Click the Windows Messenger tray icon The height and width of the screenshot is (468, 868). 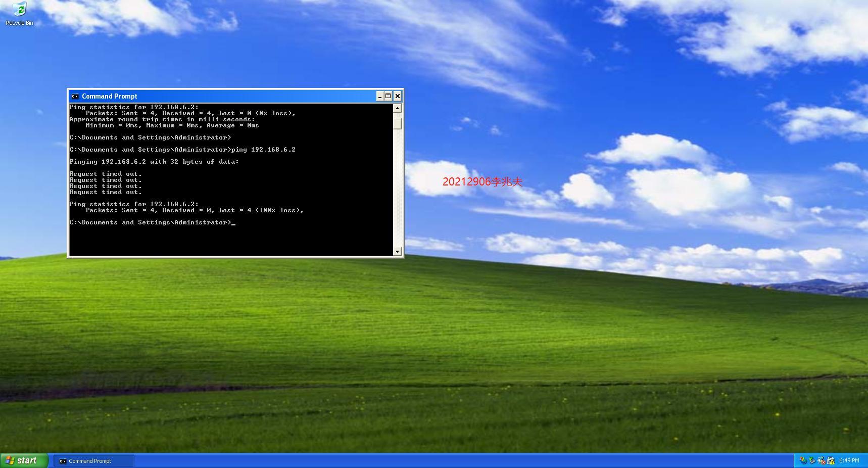click(822, 460)
